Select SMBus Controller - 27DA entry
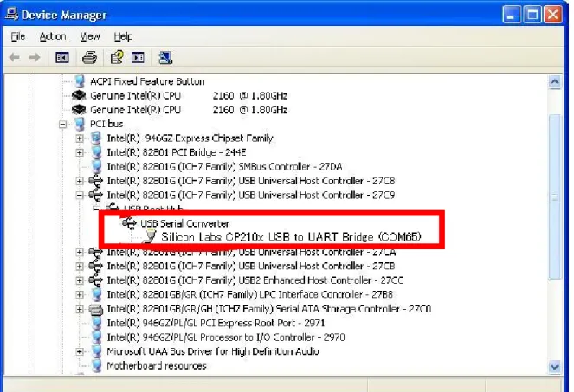The width and height of the screenshot is (574, 392). pyautogui.click(x=224, y=166)
